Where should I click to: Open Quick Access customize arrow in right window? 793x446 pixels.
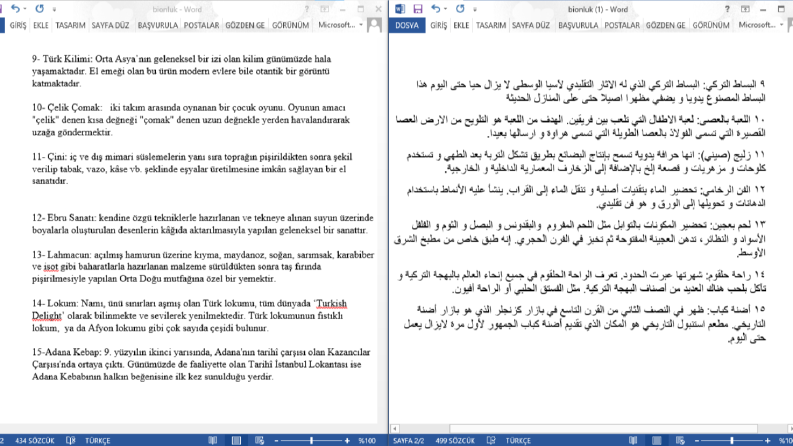point(474,9)
